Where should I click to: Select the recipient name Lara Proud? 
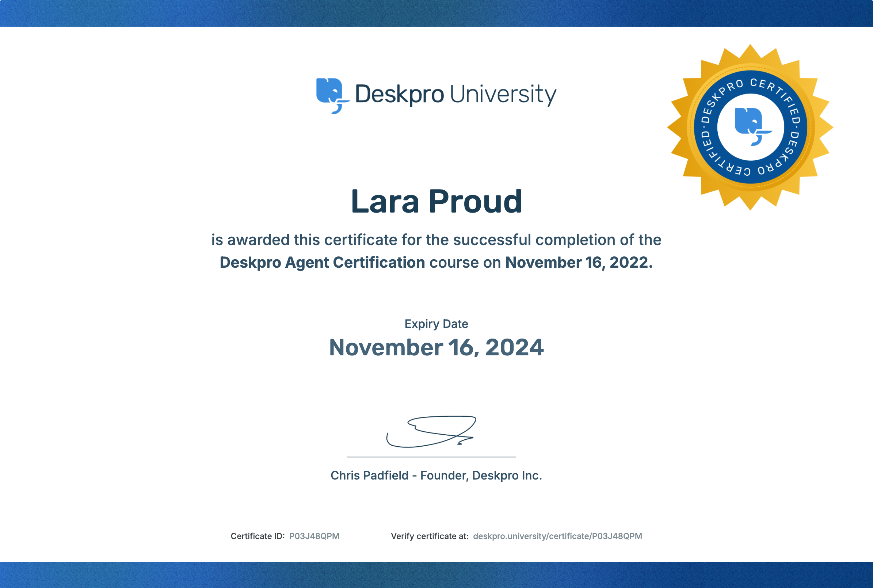tap(437, 201)
